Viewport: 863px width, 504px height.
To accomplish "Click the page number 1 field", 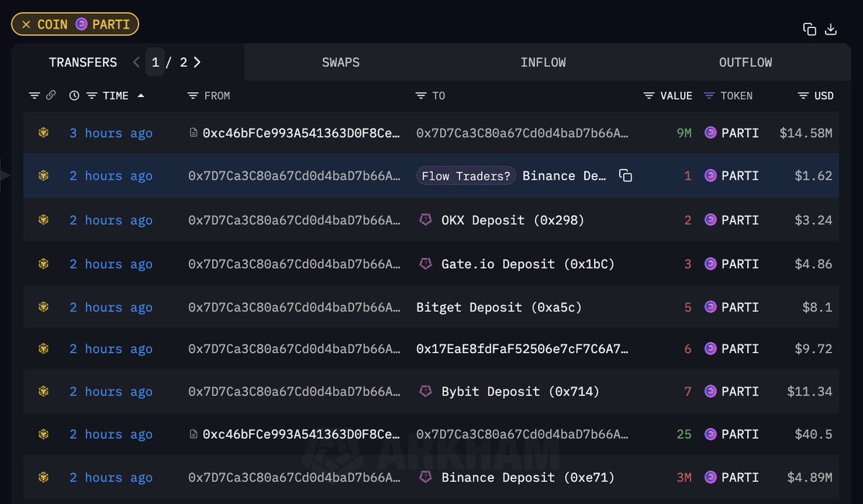I will tap(155, 63).
